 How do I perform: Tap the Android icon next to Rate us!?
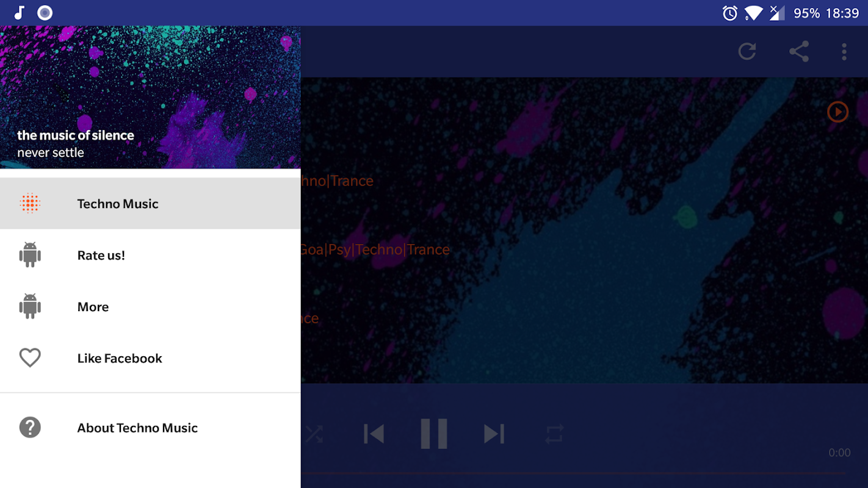point(30,255)
